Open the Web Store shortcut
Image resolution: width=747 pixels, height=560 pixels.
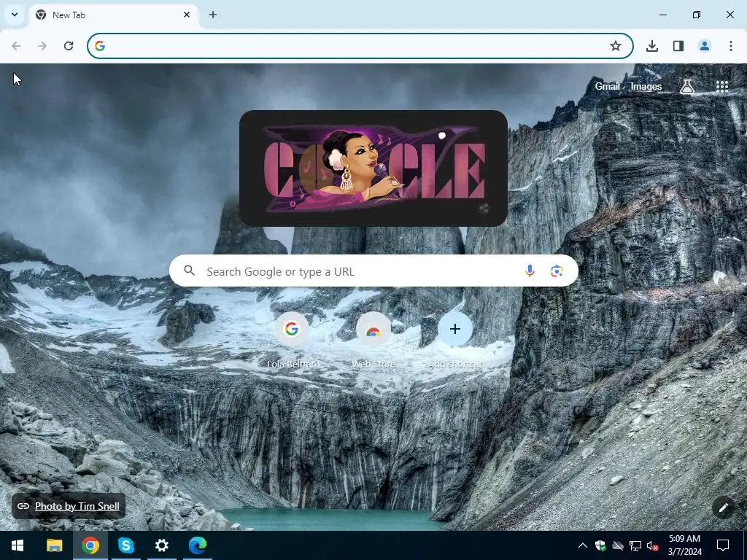click(x=373, y=340)
